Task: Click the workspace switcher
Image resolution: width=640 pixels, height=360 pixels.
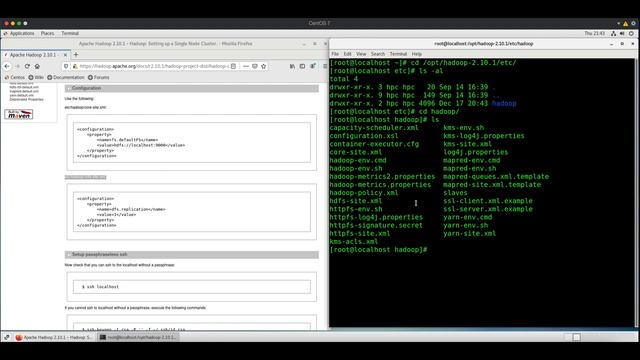Action: click(x=572, y=337)
